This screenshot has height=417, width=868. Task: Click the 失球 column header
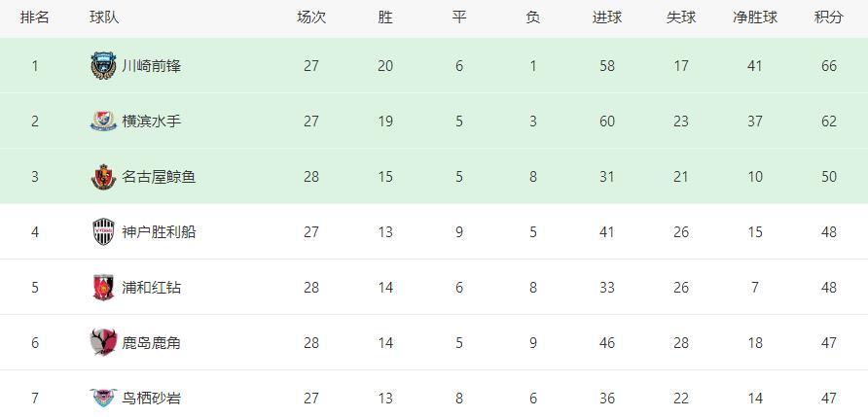coord(681,17)
